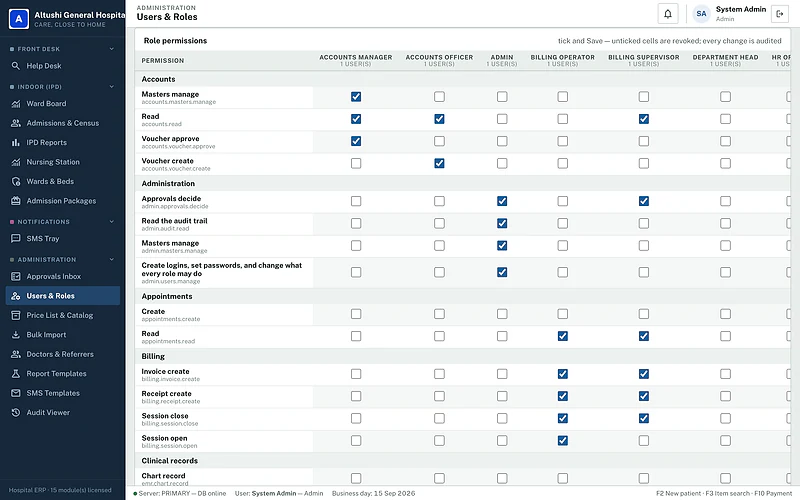The image size is (800, 500).
Task: Click 'Business day: 15 Sep 2026' in status bar
Action: click(x=373, y=493)
